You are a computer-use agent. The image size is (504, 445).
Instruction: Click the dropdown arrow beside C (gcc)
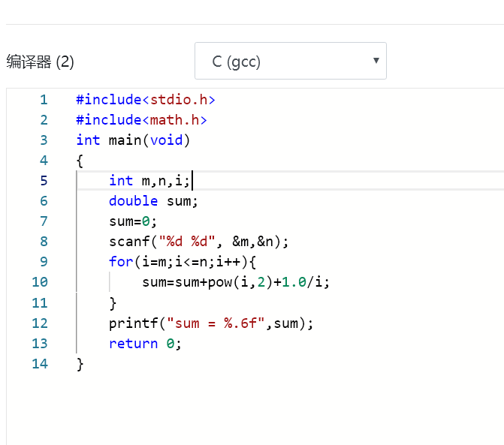376,60
